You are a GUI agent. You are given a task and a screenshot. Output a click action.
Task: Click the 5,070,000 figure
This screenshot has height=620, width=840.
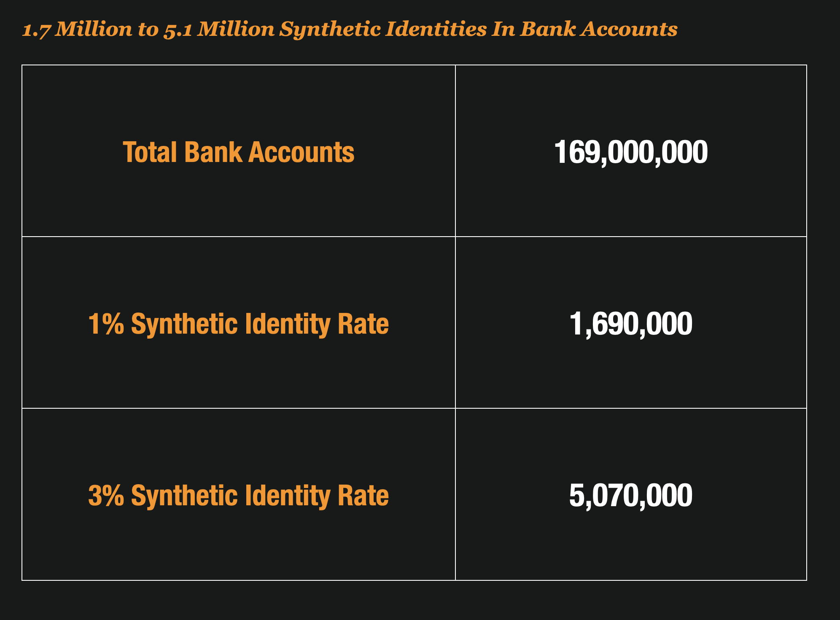630,495
